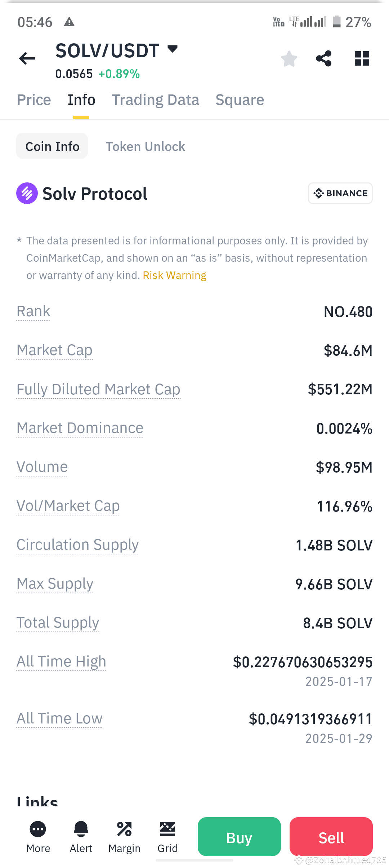Viewport: 389px width, 868px height.
Task: Open the Square tab
Action: tap(240, 100)
